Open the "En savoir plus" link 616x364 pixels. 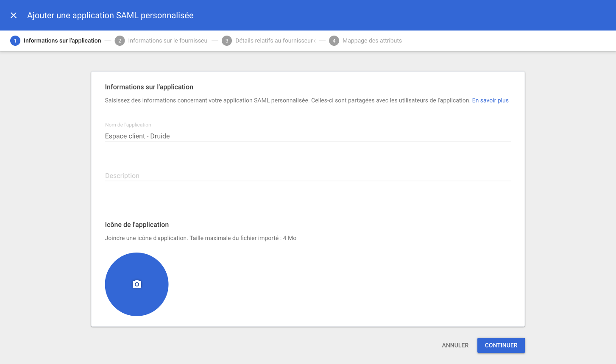pos(490,100)
